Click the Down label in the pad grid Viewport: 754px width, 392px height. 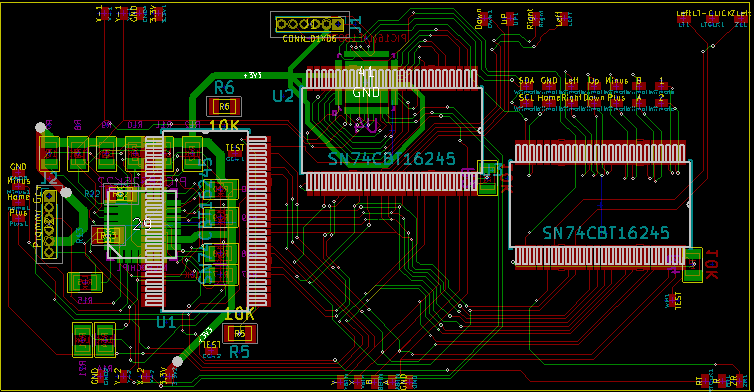[x=594, y=98]
